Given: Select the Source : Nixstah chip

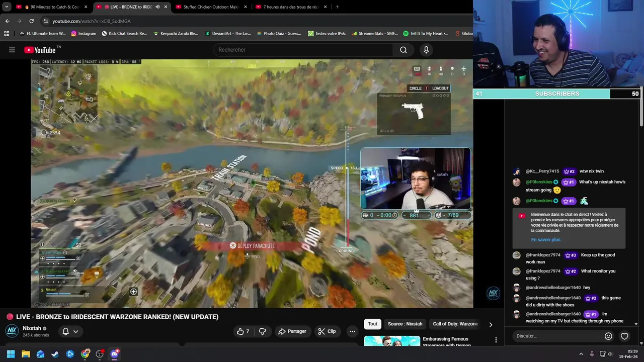Looking at the screenshot, I should click(x=405, y=324).
